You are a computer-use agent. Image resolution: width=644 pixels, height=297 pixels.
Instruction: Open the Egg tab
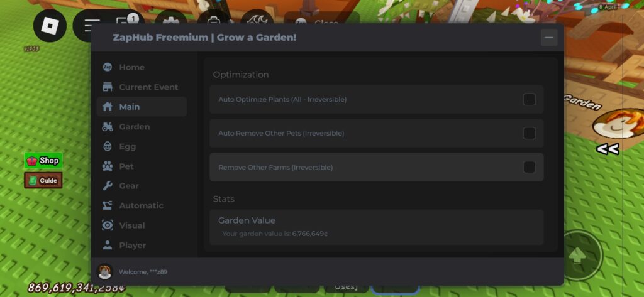point(142,146)
